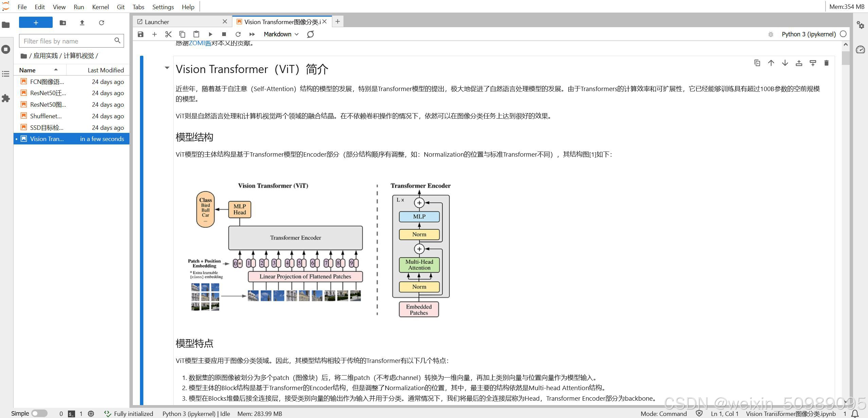Screen dimensions: 868x418
Task: Paste cell from clipboard
Action: 196,34
